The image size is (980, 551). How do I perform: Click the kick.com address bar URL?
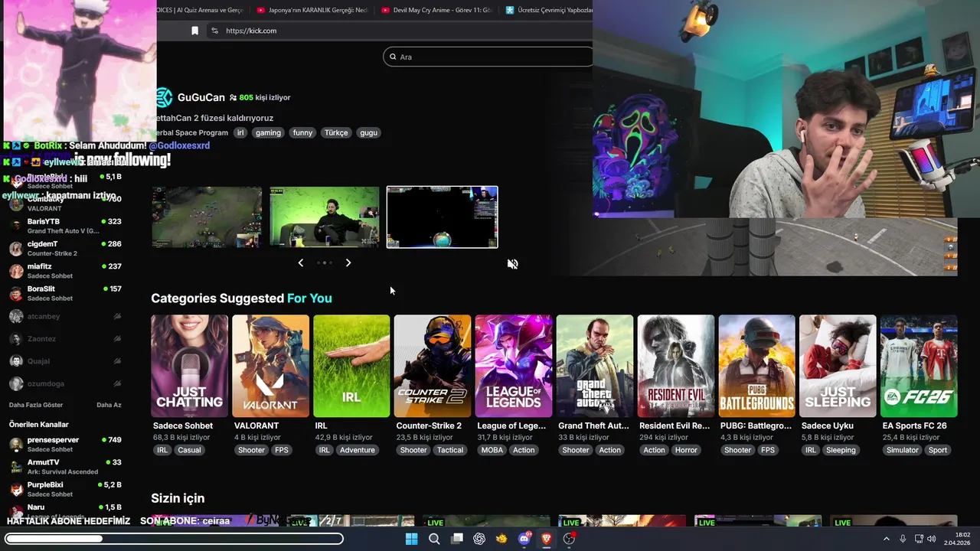coord(251,31)
